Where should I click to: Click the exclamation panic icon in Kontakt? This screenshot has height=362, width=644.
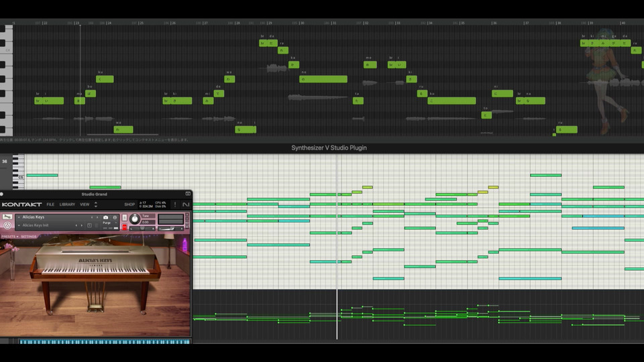[x=175, y=204]
